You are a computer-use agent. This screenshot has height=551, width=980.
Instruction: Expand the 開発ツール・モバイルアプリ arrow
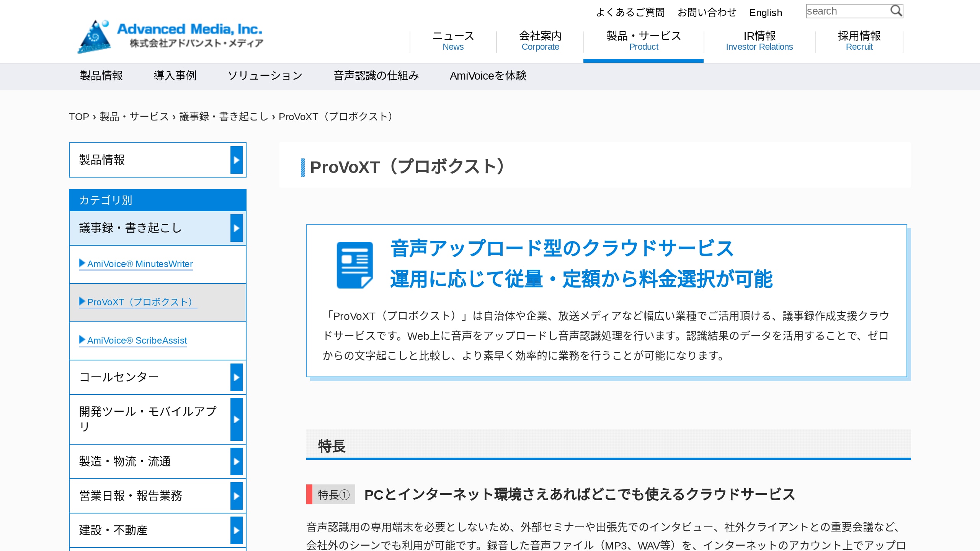click(237, 419)
